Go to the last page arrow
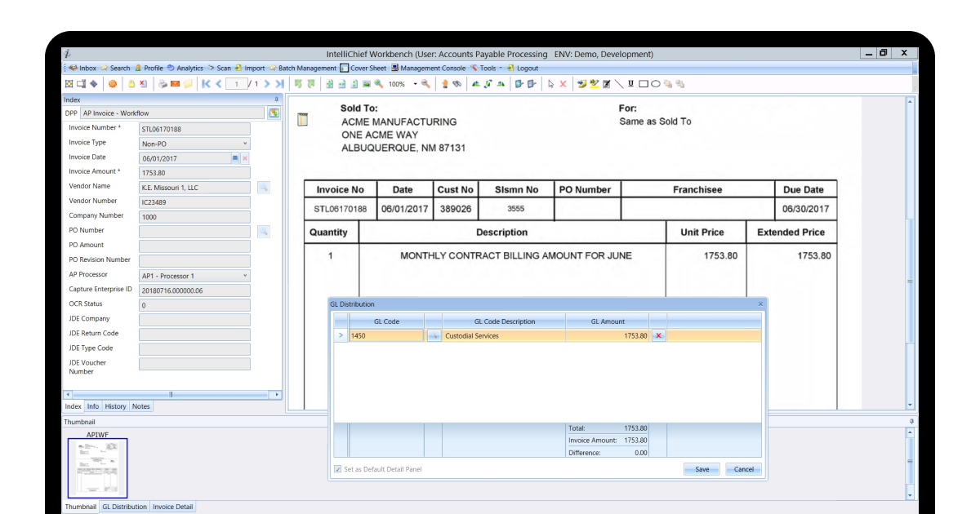 pos(279,84)
